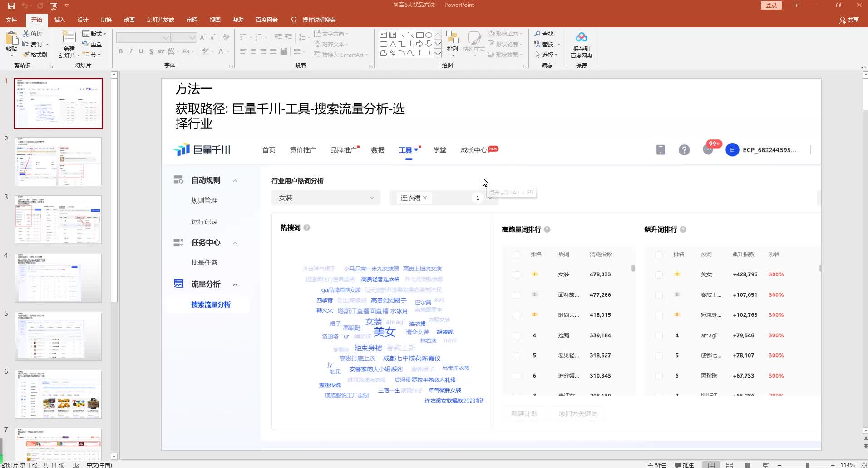Select the triangle shape in the gallery
Viewport: 868px width, 468px height.
click(392, 44)
